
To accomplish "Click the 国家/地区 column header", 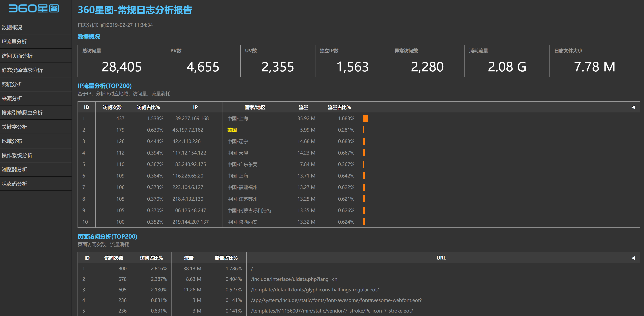I will click(255, 107).
